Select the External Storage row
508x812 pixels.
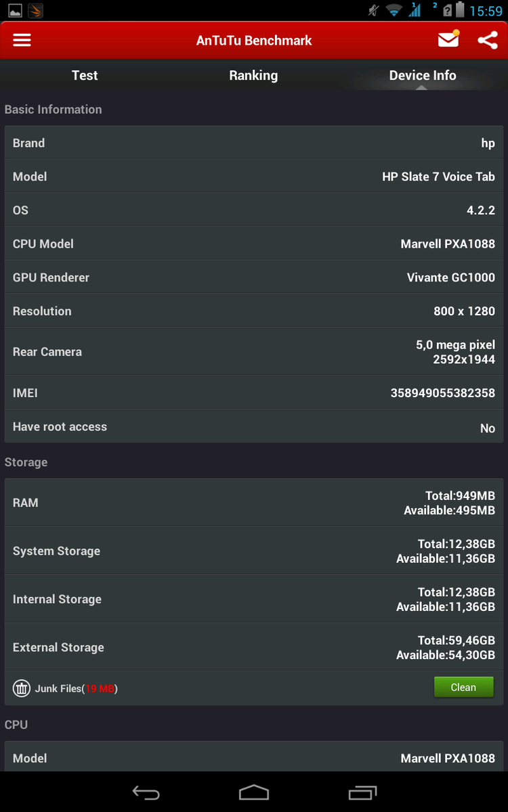(x=254, y=648)
